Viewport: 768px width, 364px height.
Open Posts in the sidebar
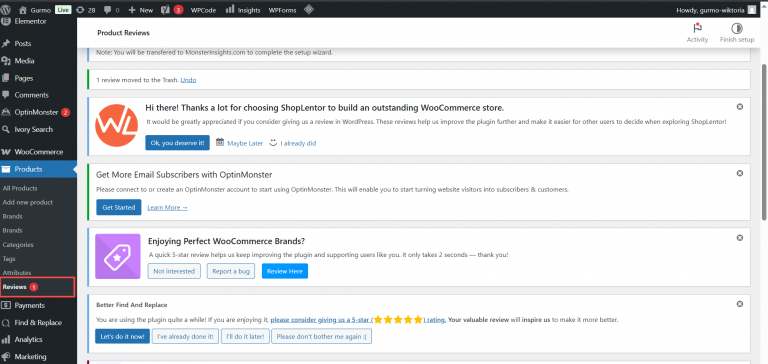coord(23,44)
